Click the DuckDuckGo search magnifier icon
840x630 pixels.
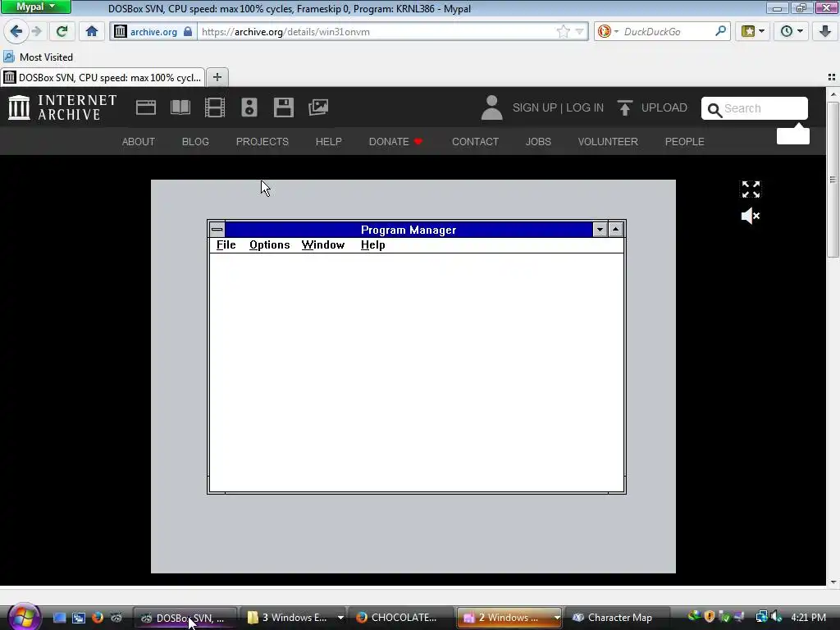point(720,31)
